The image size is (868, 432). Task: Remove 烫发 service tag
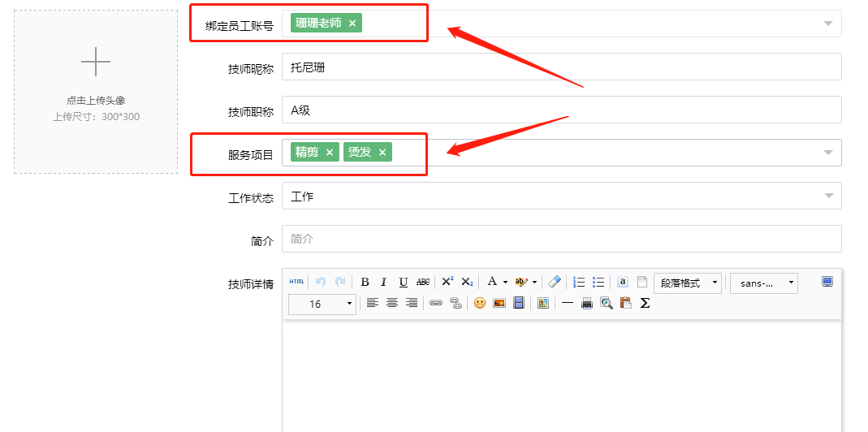click(x=382, y=153)
